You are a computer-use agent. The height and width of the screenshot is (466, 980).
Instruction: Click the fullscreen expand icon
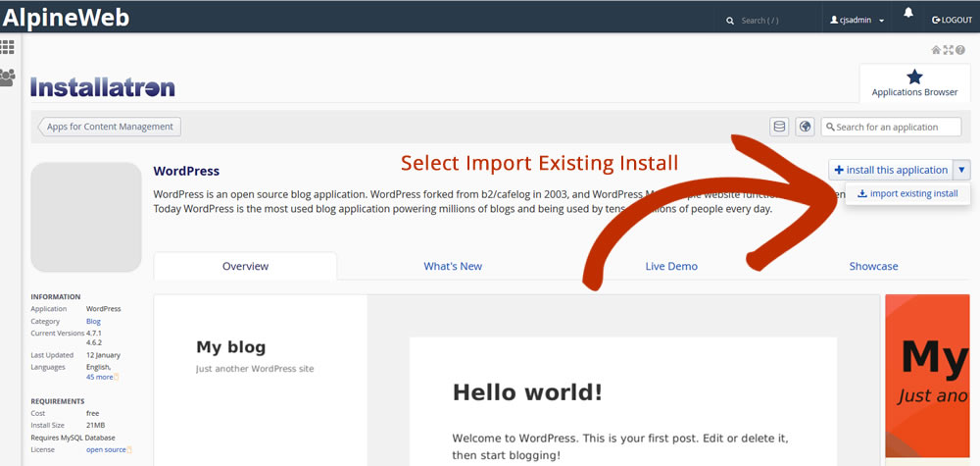pyautogui.click(x=948, y=50)
